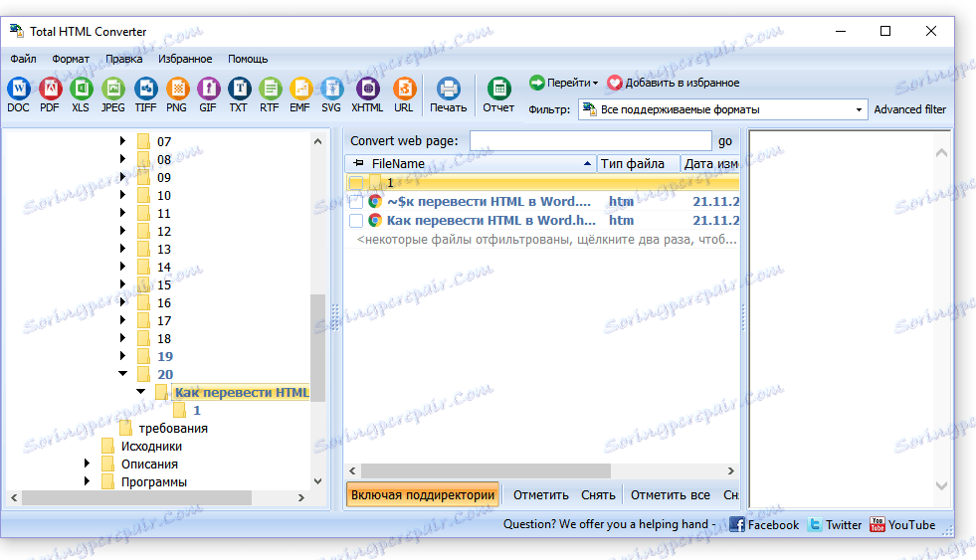Open the Правка menu
The image size is (976, 560).
[x=124, y=59]
